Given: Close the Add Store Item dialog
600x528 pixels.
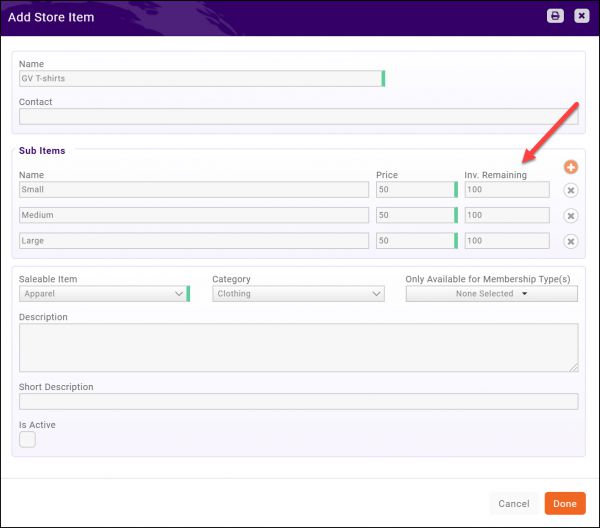Looking at the screenshot, I should click(x=581, y=16).
